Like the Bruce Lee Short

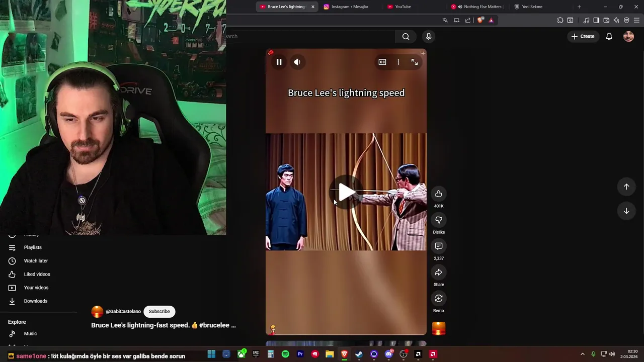tap(439, 194)
